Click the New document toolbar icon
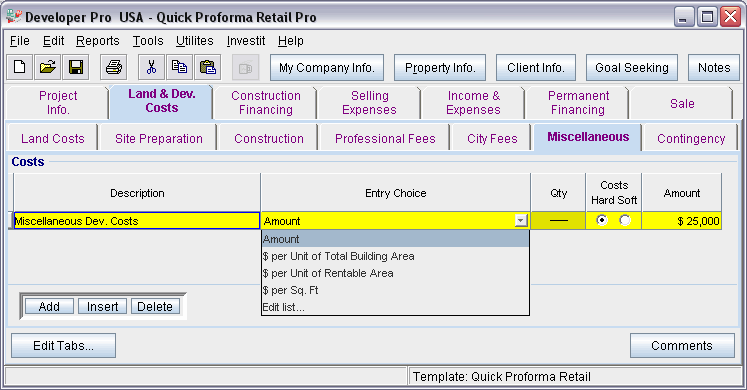 coord(20,67)
